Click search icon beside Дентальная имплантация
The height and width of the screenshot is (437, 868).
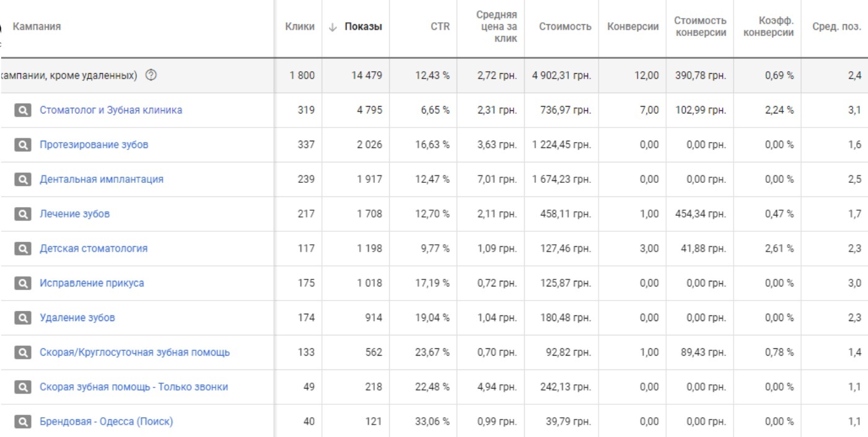coord(22,180)
